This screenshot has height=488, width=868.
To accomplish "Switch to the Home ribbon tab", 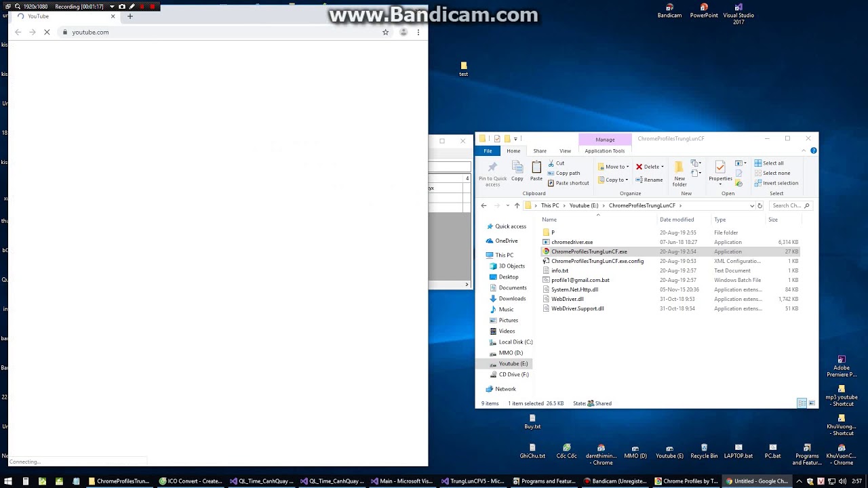I will tap(513, 151).
